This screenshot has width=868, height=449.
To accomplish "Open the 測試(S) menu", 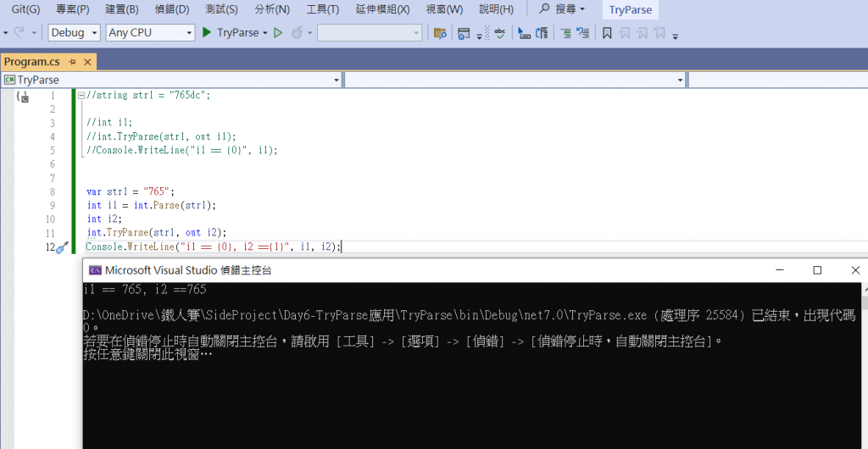I will point(221,9).
